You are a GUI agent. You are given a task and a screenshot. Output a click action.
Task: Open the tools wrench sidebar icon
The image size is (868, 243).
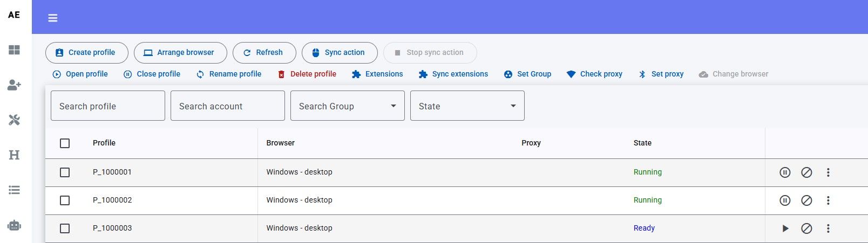[x=15, y=120]
